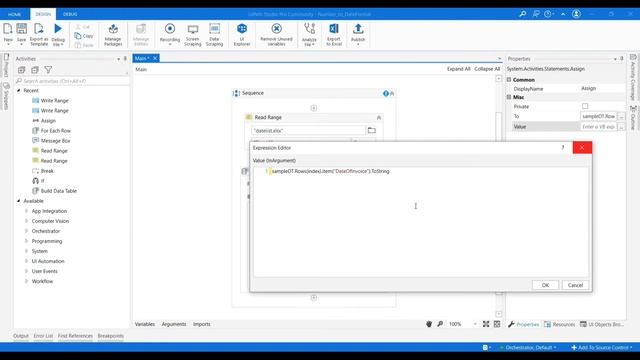This screenshot has width=640, height=360.
Task: Click the user account icon
Action: (x=576, y=14)
